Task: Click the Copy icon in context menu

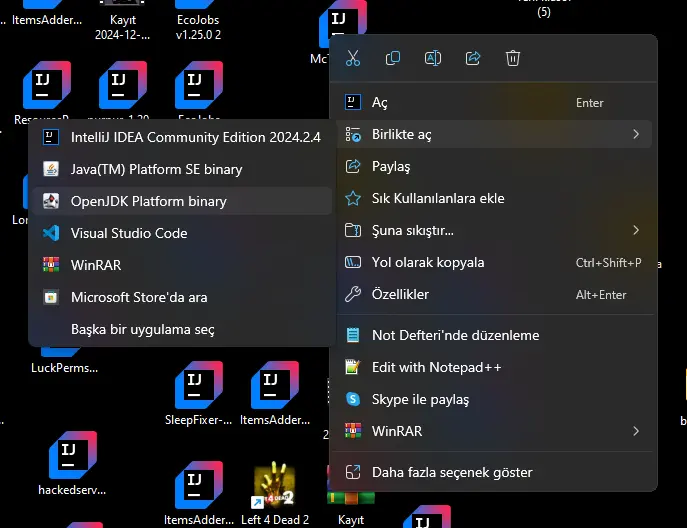Action: click(x=393, y=58)
